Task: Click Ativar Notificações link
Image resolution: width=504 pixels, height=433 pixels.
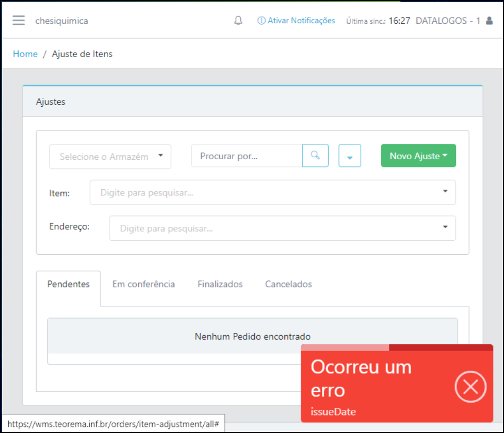Action: coord(296,21)
